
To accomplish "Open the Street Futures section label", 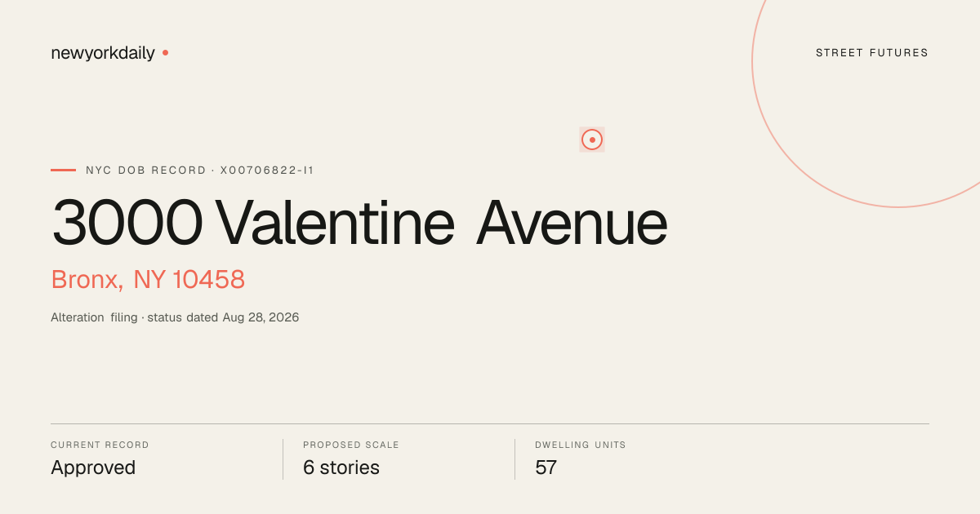I will [x=872, y=53].
